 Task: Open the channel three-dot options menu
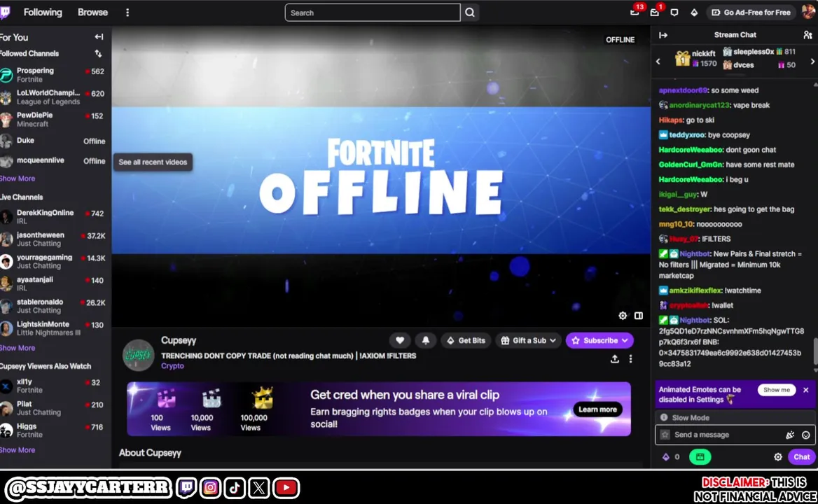631,359
